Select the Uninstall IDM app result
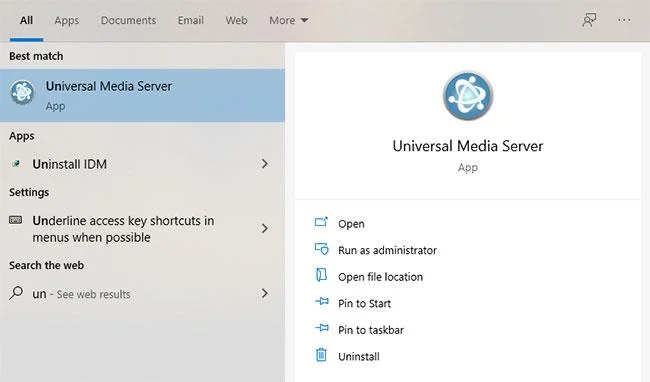Viewport: 650px width, 382px height. tap(142, 164)
